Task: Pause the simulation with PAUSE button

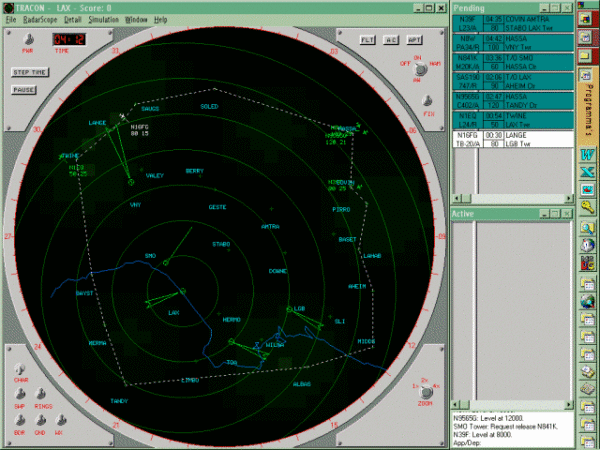Action: click(x=24, y=89)
